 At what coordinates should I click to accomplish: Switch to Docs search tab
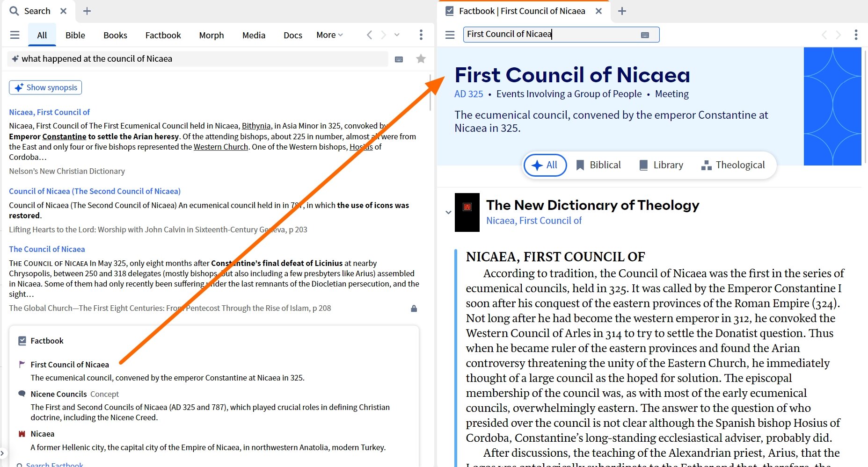tap(293, 35)
